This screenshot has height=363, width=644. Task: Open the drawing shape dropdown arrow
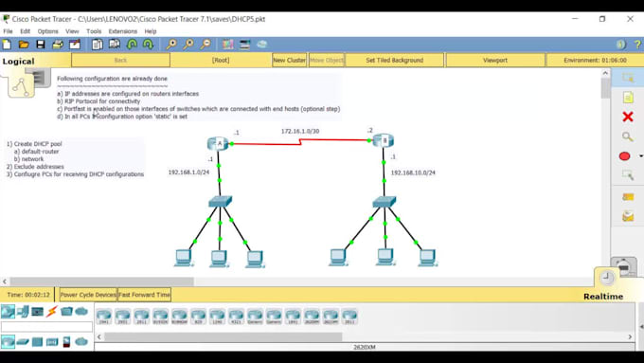click(x=641, y=156)
